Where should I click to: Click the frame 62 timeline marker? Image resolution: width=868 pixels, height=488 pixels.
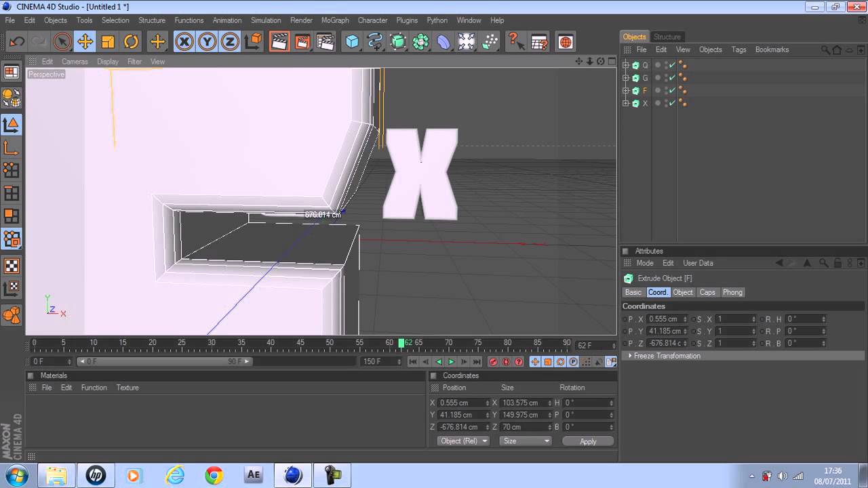coord(401,343)
